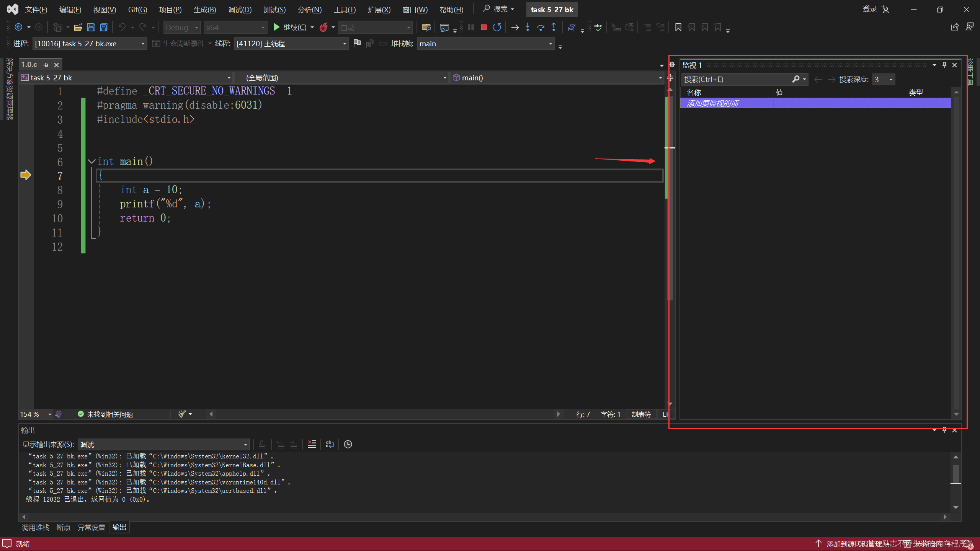
Task: Open the 编辑(E) menu
Action: tap(70, 10)
